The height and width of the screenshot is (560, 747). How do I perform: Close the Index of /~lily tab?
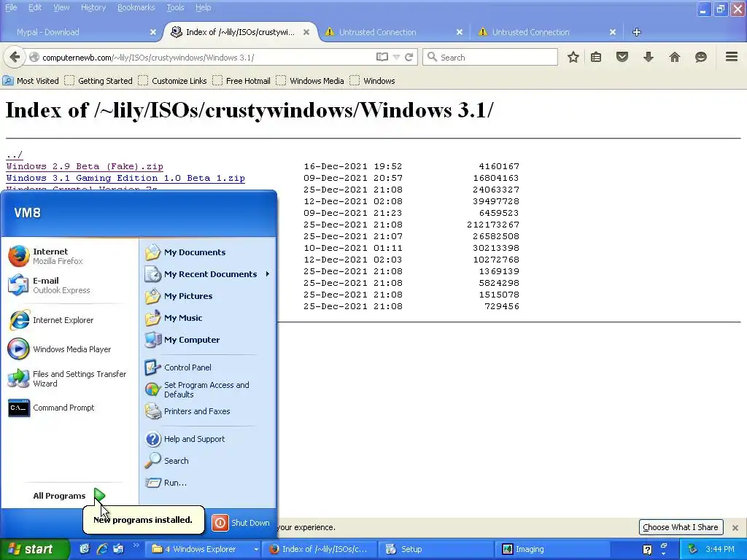(306, 32)
